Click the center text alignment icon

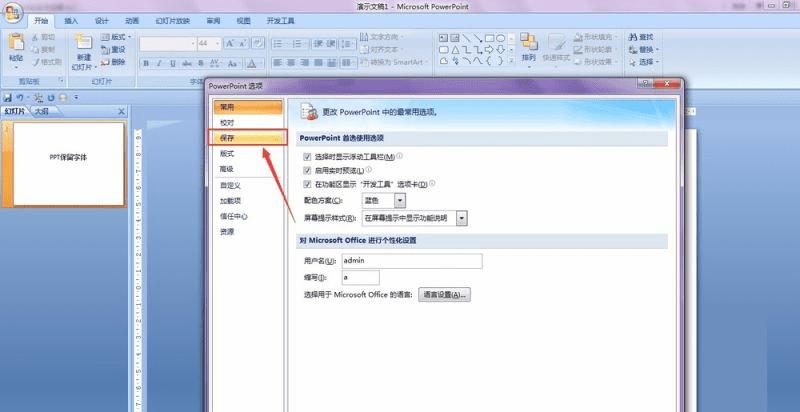click(x=291, y=63)
